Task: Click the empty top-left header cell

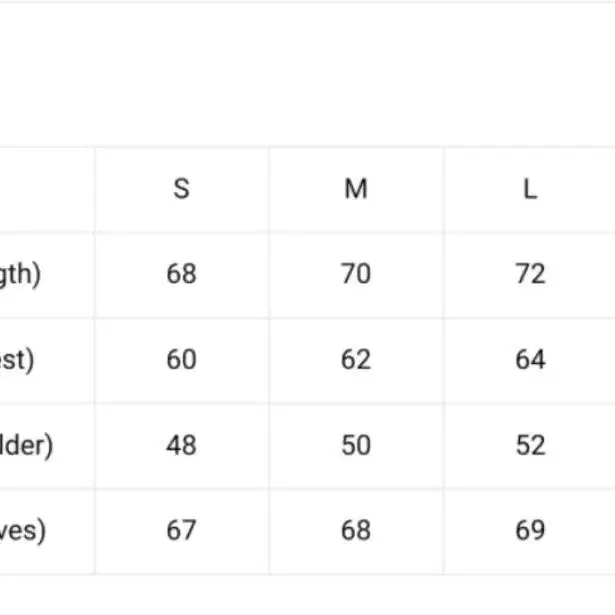Action: pyautogui.click(x=46, y=189)
